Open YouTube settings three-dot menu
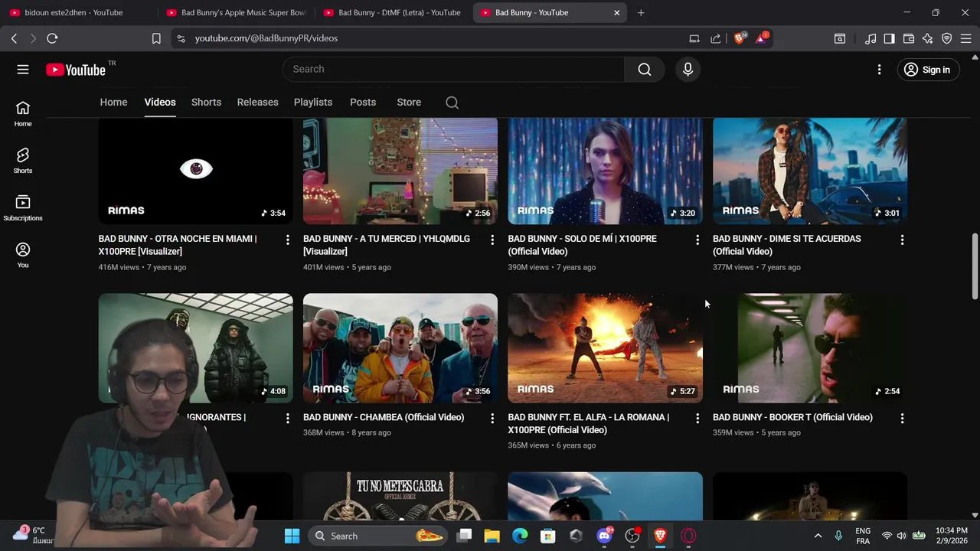This screenshot has width=980, height=551. point(879,70)
